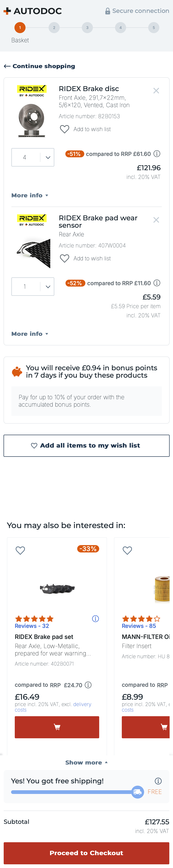Click info icon beside RRP £11.60
This screenshot has height=868, width=173.
point(157,283)
